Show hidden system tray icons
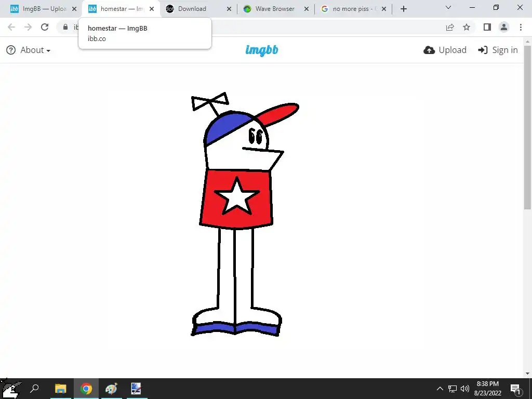This screenshot has height=399, width=532. [x=440, y=389]
